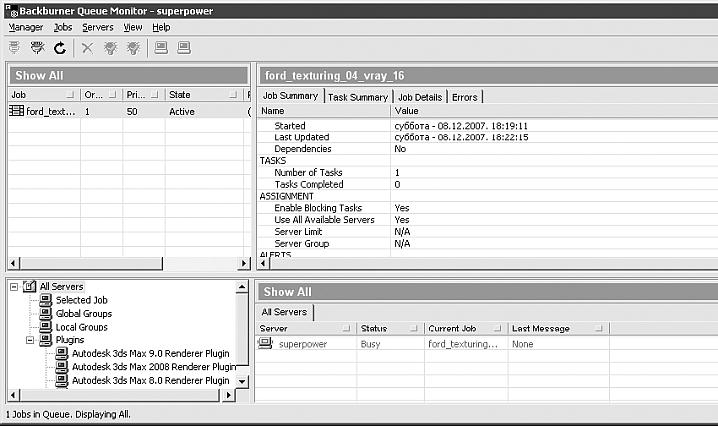Click the Number of Tasks row
This screenshot has width=718, height=426.
tap(488, 173)
